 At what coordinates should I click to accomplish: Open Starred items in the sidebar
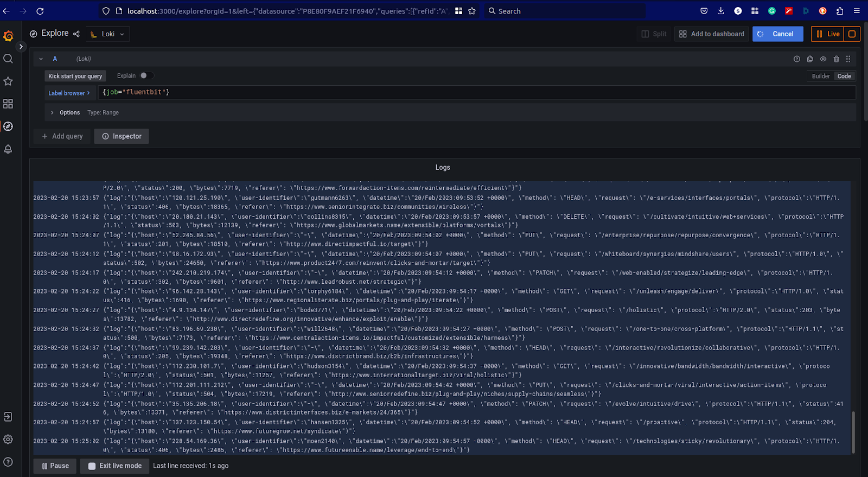tap(8, 81)
